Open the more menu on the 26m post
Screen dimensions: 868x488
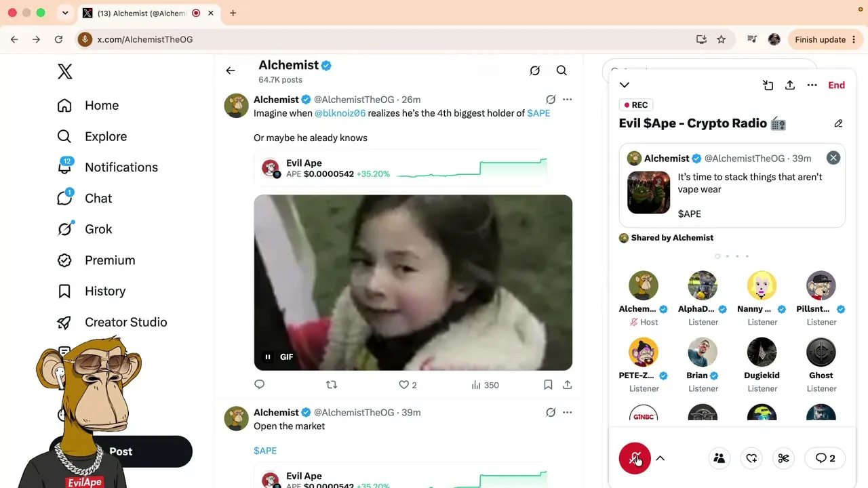[x=568, y=100]
